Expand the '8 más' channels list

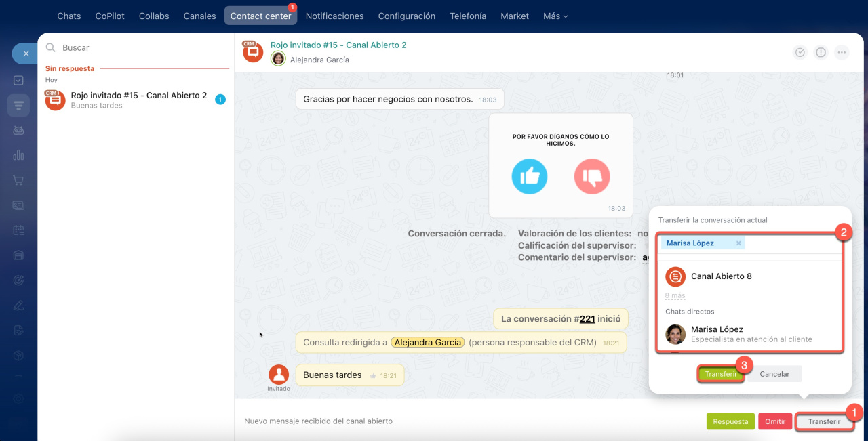click(x=675, y=296)
